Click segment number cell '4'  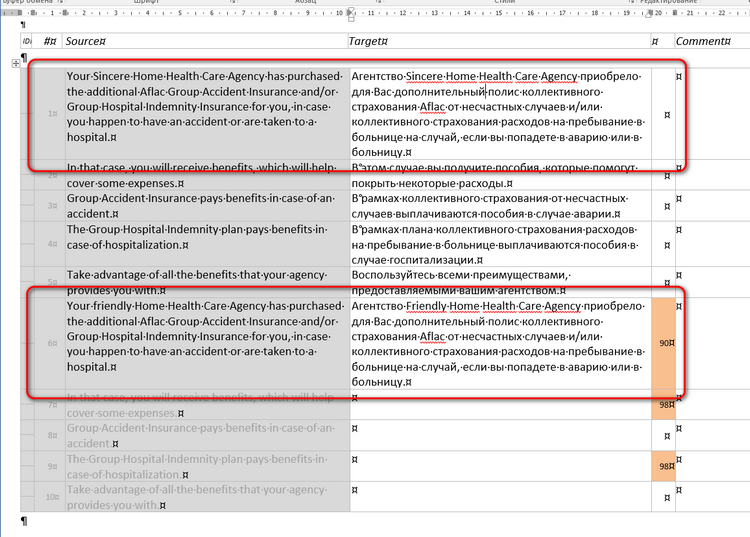[49, 244]
